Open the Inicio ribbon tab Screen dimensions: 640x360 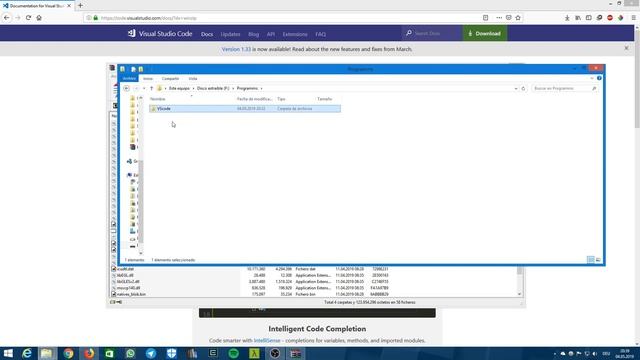click(x=148, y=78)
